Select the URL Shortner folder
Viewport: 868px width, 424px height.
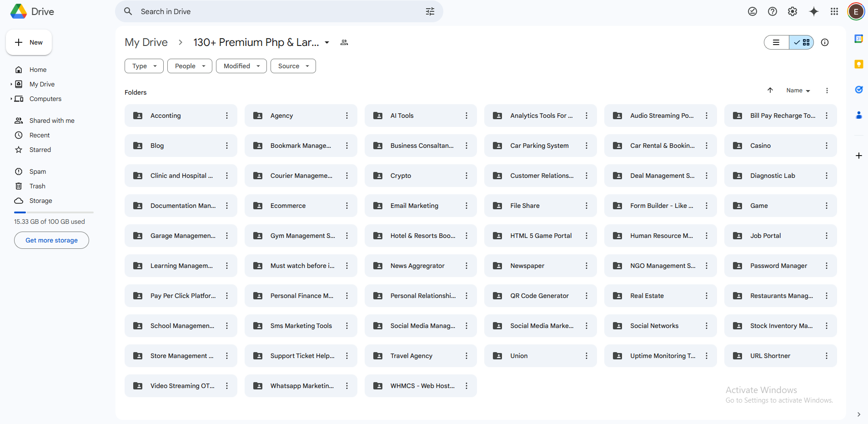point(781,356)
